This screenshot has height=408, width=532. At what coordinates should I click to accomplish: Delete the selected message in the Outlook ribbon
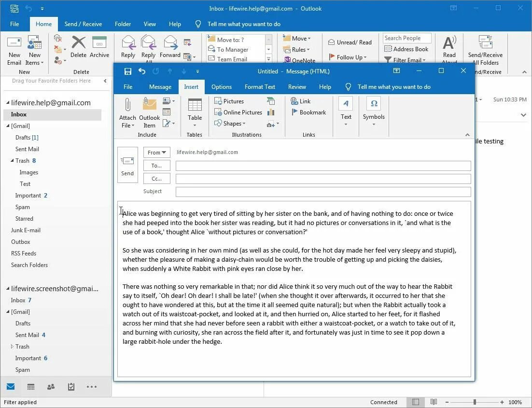(78, 47)
